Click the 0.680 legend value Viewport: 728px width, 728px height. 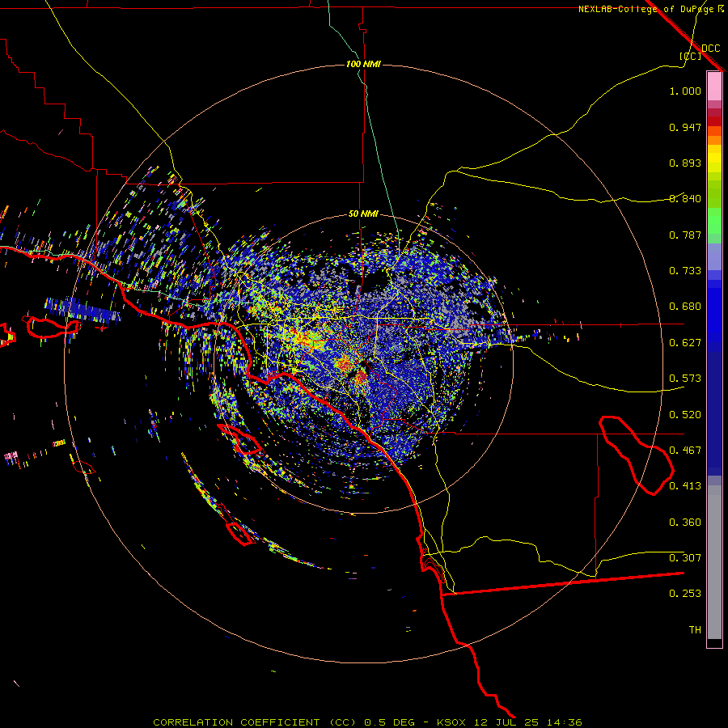point(685,307)
